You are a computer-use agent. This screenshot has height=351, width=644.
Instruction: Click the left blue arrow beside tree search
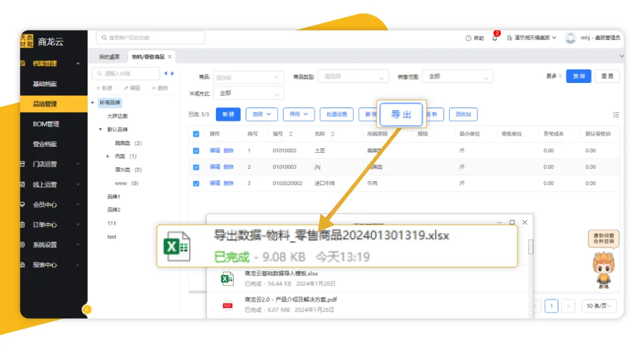pos(166,73)
